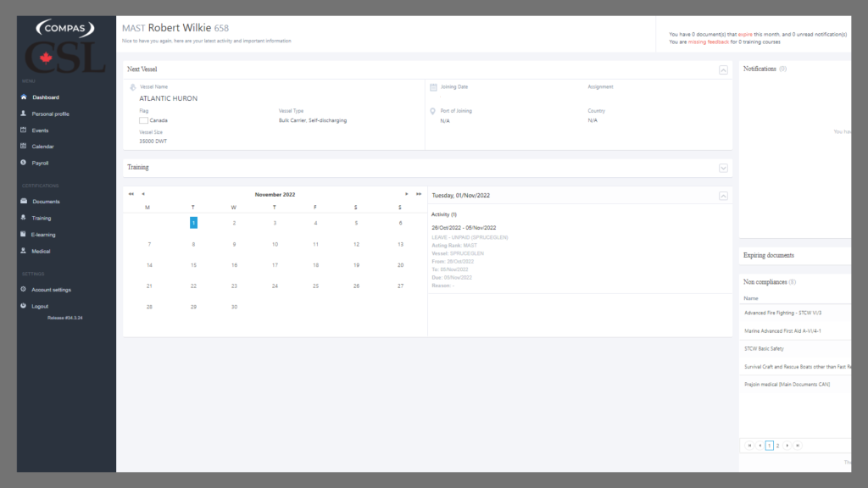The height and width of the screenshot is (488, 868).
Task: Expand the Training panel
Action: [724, 169]
